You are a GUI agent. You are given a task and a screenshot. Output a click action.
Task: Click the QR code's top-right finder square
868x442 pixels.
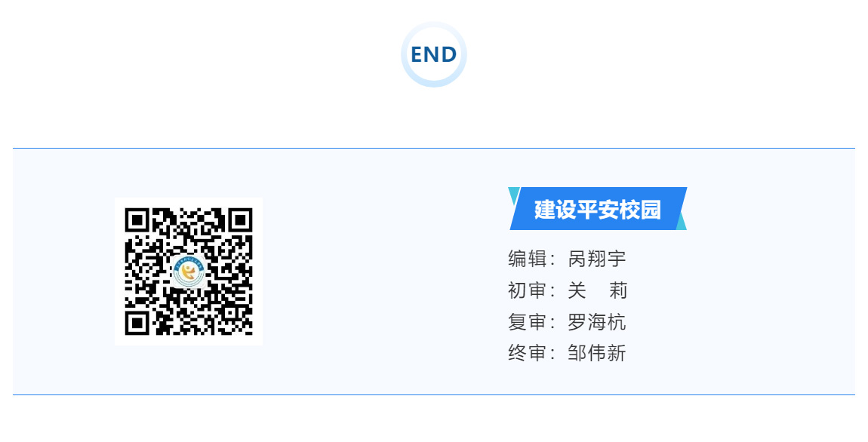click(241, 220)
